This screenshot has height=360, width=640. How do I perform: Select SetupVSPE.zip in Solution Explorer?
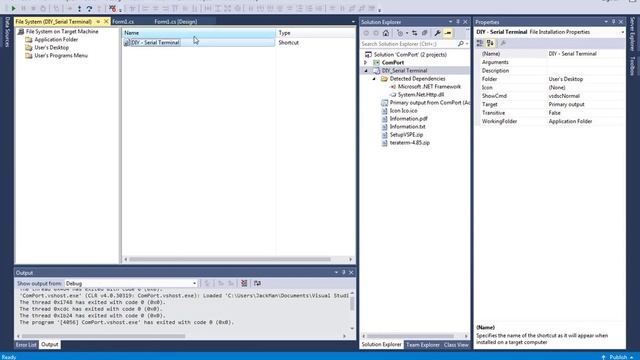click(x=406, y=135)
